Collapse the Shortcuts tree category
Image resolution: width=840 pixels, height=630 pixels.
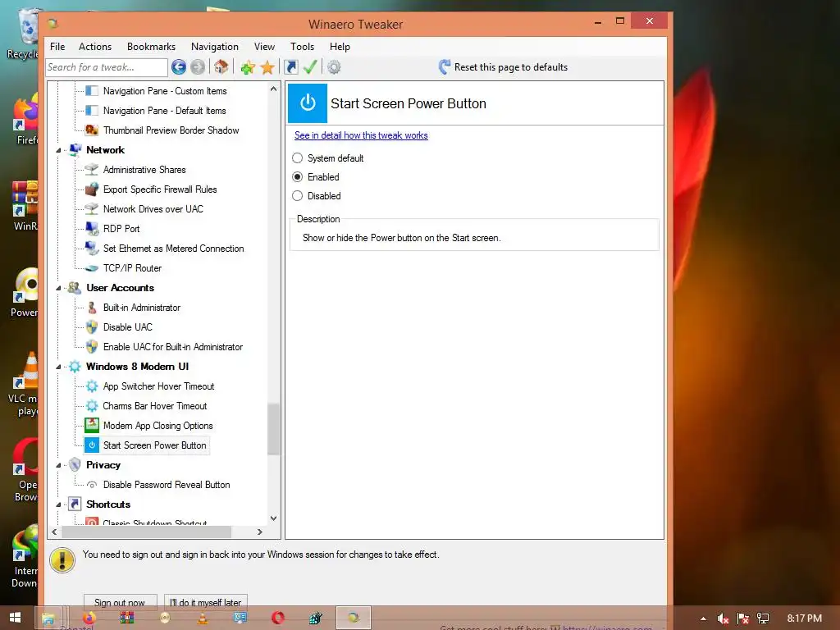[58, 504]
